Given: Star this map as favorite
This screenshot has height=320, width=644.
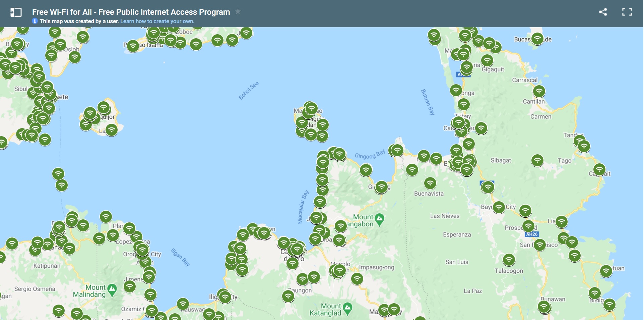Looking at the screenshot, I should pos(238,12).
